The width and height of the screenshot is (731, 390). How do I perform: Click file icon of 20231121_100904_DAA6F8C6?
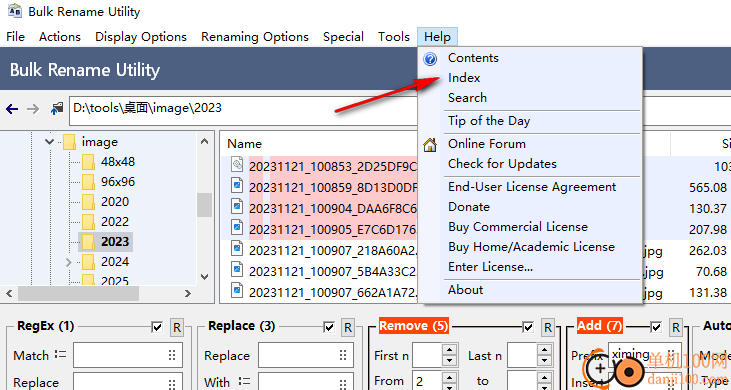pyautogui.click(x=238, y=206)
